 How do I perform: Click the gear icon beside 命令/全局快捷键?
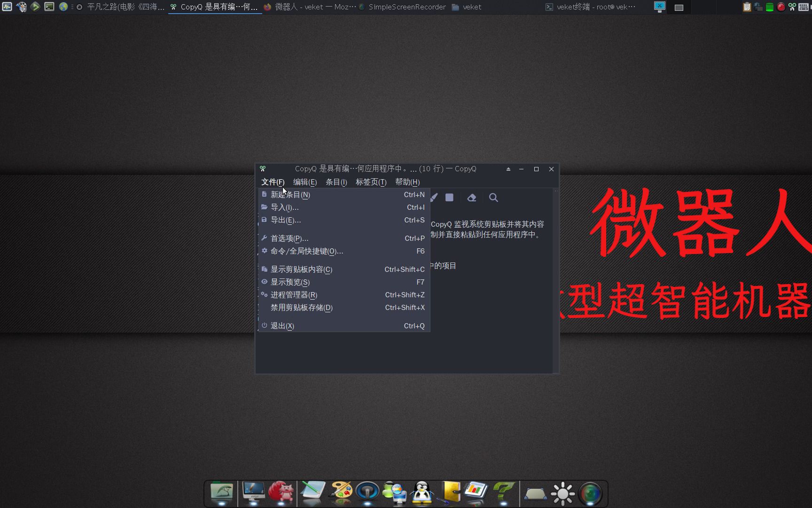coord(265,251)
